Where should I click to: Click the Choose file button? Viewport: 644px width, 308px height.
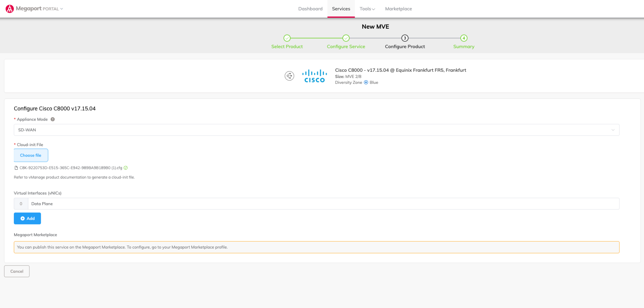tap(31, 155)
